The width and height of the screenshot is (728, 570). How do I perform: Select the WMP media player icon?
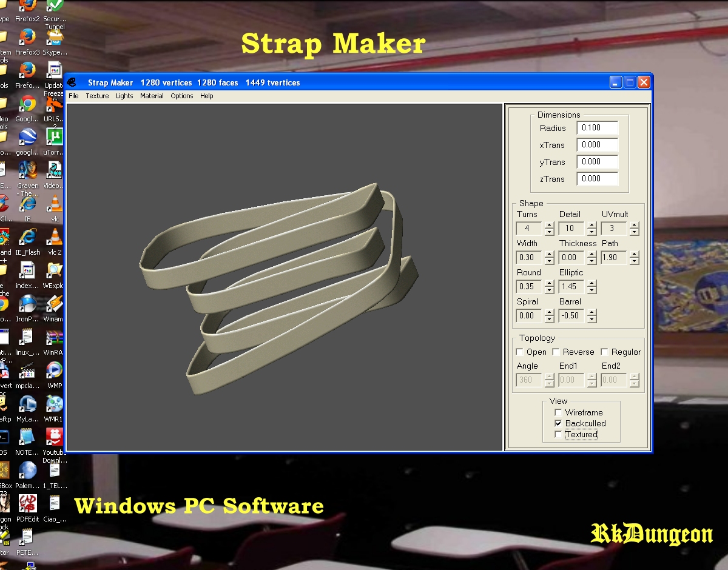[x=55, y=375]
